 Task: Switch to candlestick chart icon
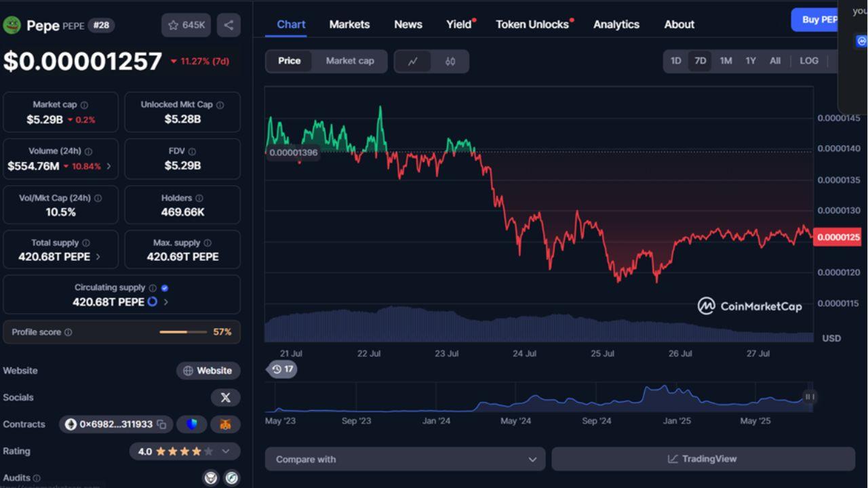point(450,61)
